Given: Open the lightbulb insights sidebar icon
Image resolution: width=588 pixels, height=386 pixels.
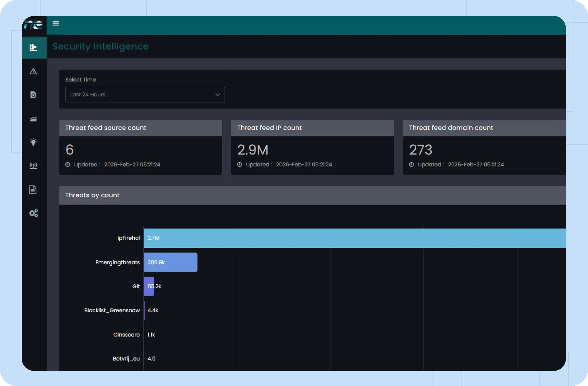Looking at the screenshot, I should coord(34,142).
